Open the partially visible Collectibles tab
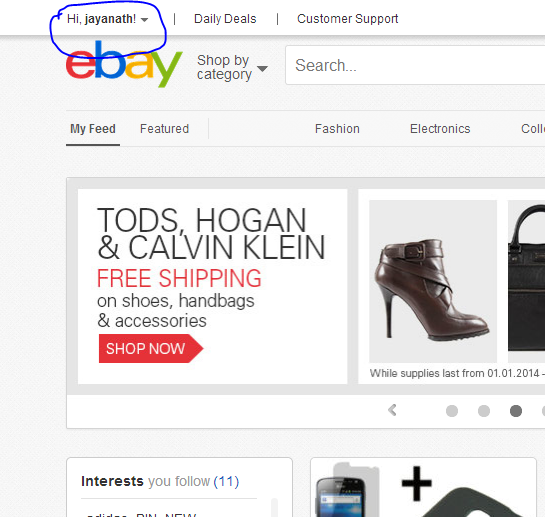 (x=533, y=129)
